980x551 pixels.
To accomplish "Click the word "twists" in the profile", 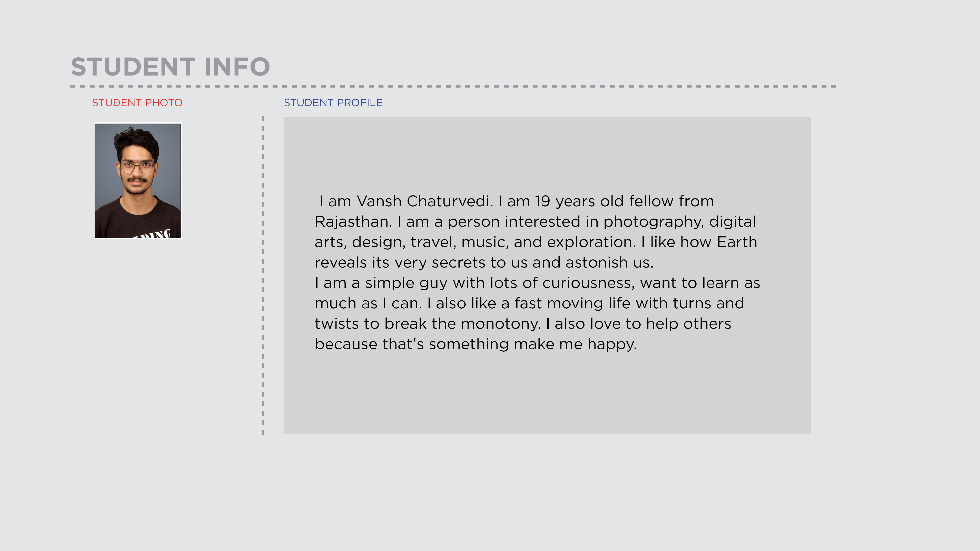I will [337, 324].
